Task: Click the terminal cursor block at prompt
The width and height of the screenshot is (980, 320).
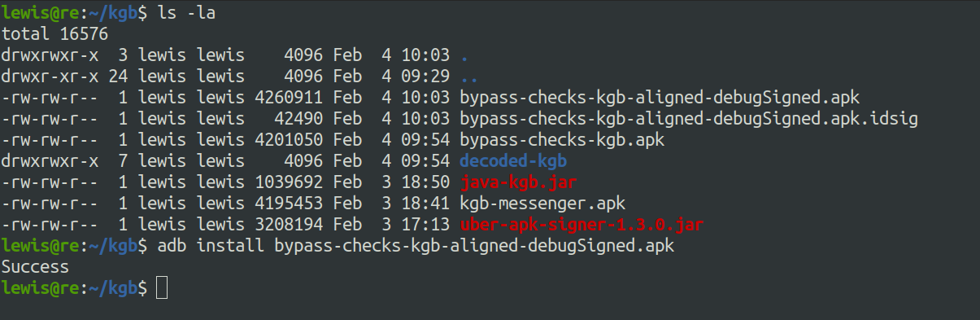Action: click(x=162, y=287)
